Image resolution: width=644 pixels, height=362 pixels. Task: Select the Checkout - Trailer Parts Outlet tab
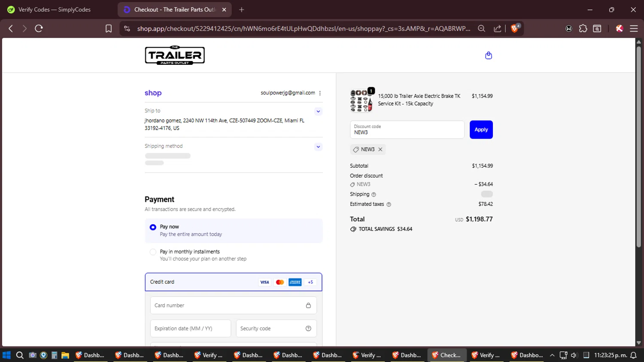[x=174, y=9]
